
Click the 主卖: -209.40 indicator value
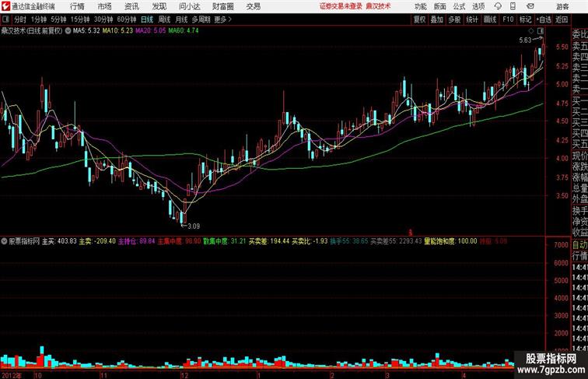click(x=97, y=241)
